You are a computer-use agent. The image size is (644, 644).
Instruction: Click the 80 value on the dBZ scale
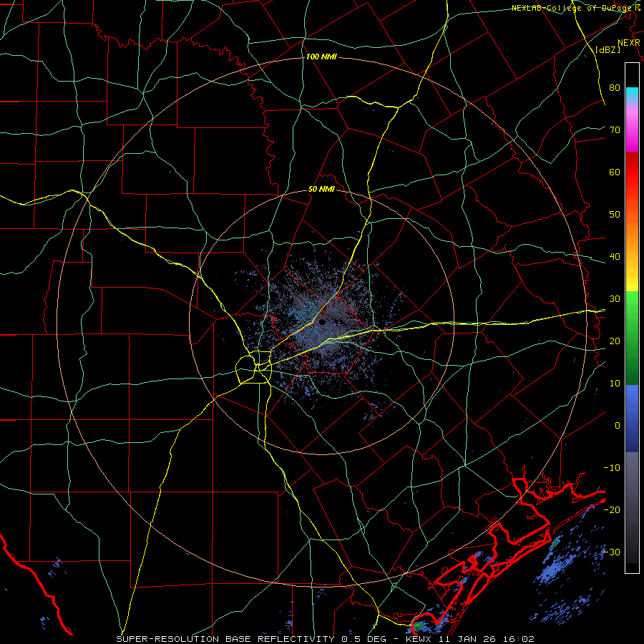point(615,87)
